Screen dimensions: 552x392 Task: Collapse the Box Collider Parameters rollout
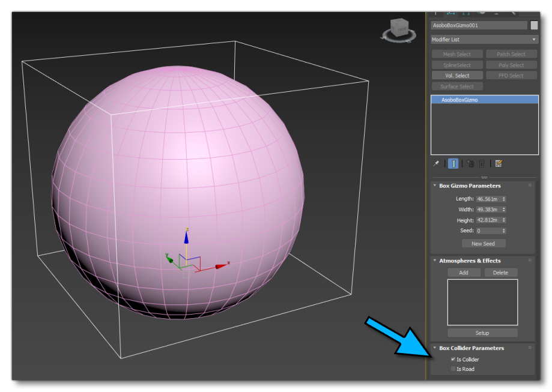coord(434,348)
